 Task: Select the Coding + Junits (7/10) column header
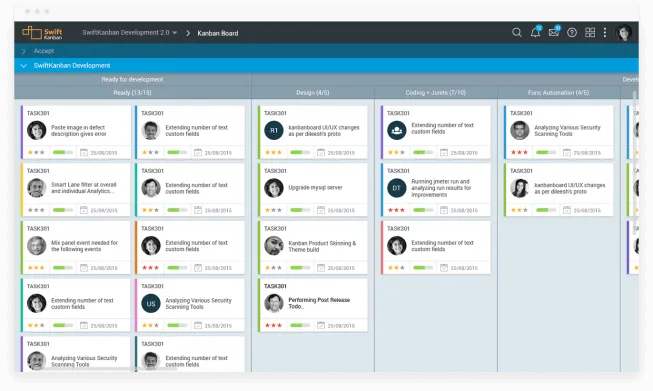pos(436,92)
